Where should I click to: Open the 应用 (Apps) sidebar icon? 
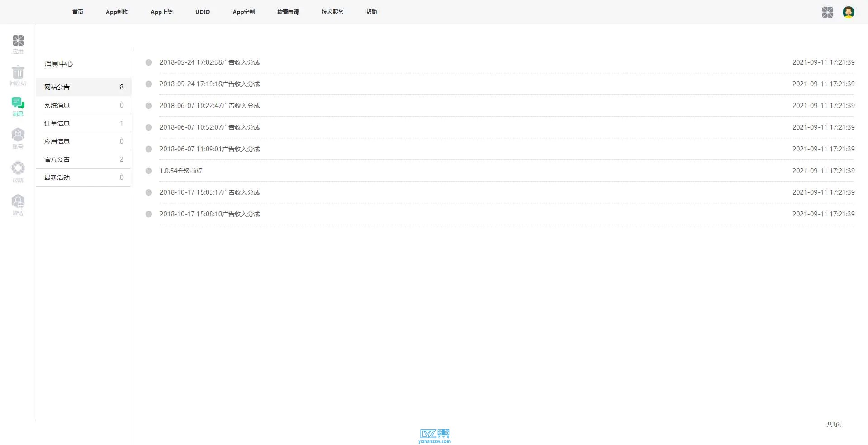tap(18, 44)
